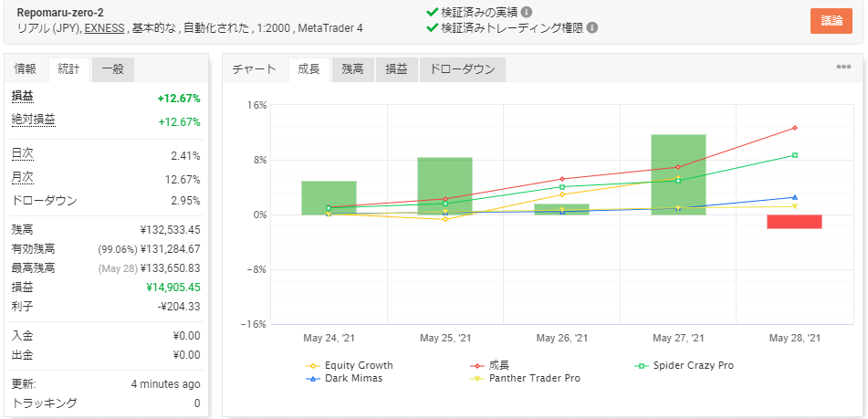Click the orange 議論 button
The image size is (868, 419).
pos(831,20)
